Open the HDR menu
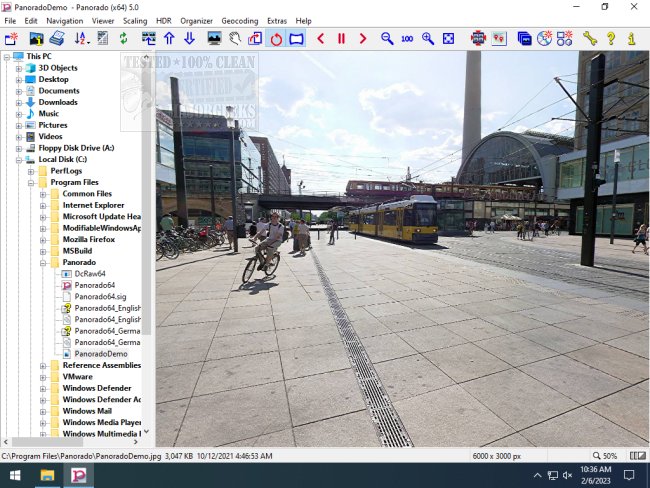650x488 pixels. (x=165, y=20)
